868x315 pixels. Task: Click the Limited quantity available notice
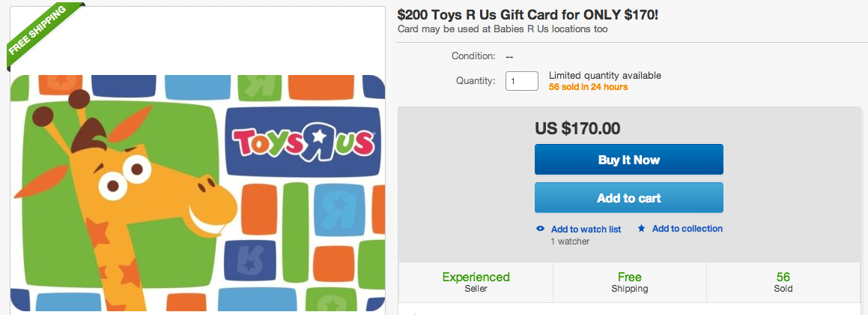click(x=604, y=76)
